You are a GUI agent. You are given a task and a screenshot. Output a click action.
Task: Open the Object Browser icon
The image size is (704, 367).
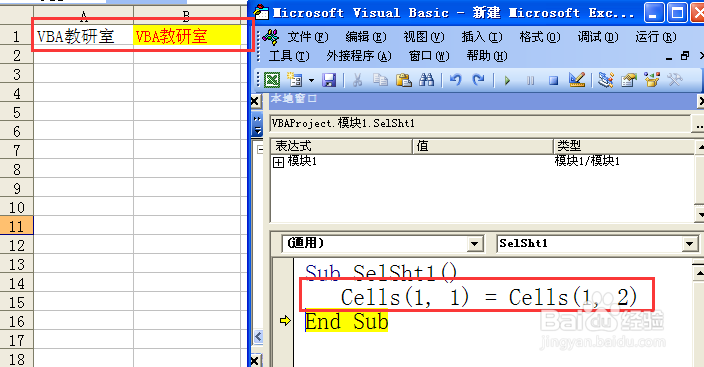click(651, 80)
